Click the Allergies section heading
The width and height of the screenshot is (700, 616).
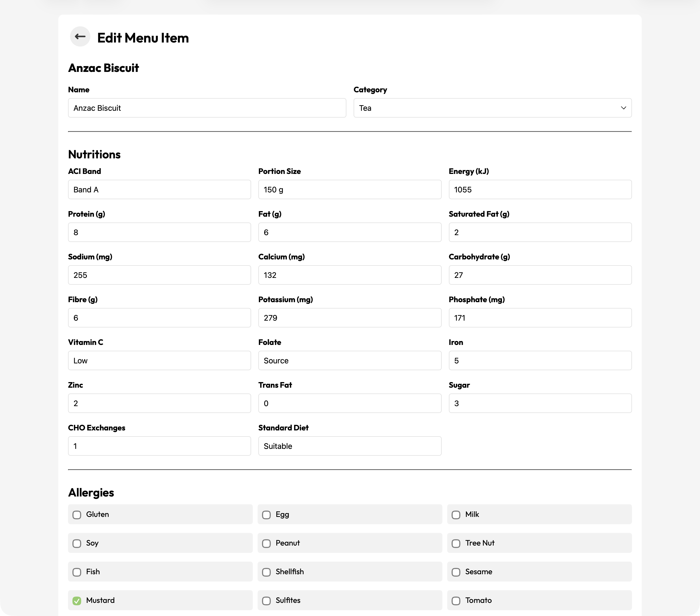(x=91, y=493)
